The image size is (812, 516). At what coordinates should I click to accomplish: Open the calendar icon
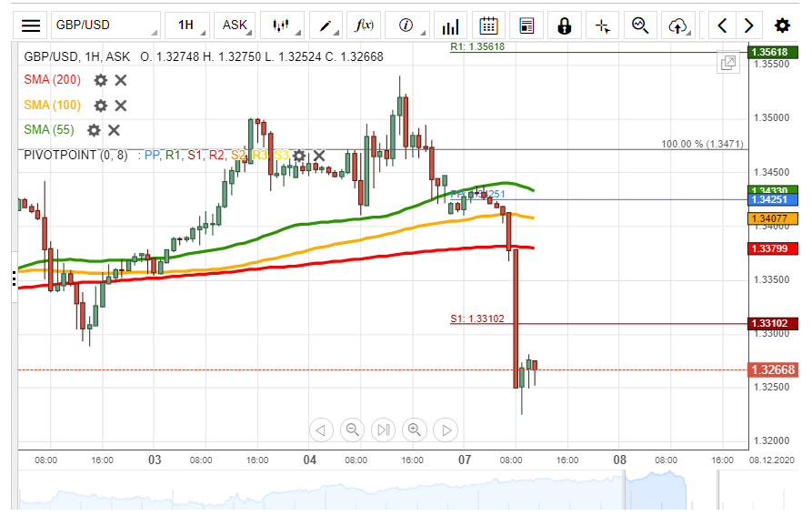click(488, 25)
